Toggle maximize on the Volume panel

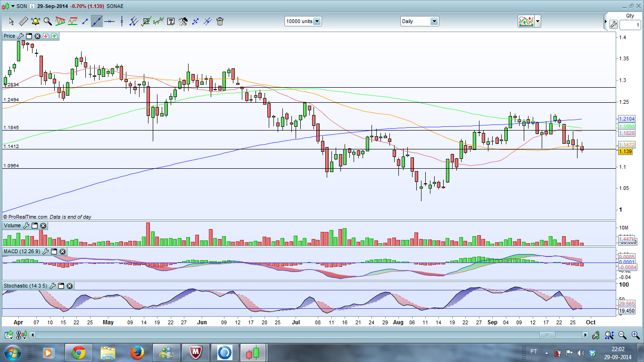pyautogui.click(x=34, y=226)
